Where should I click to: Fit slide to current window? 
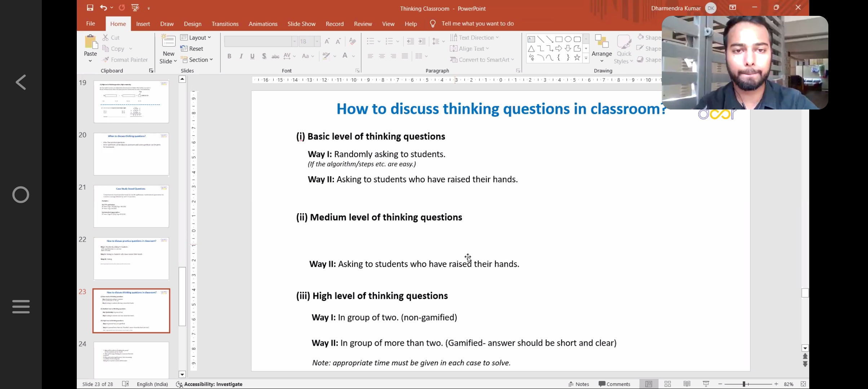[803, 384]
